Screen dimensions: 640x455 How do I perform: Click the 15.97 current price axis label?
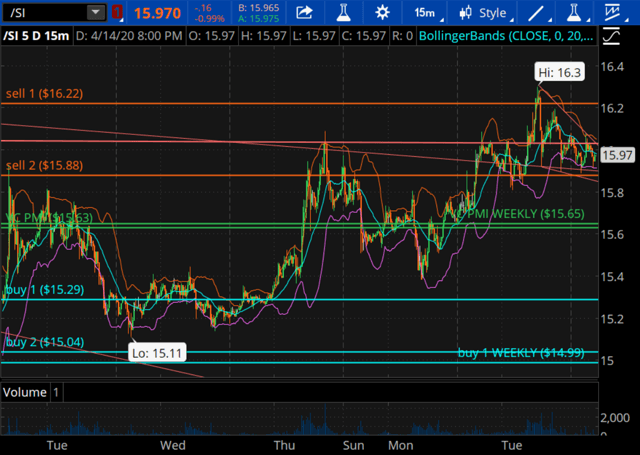pos(618,155)
